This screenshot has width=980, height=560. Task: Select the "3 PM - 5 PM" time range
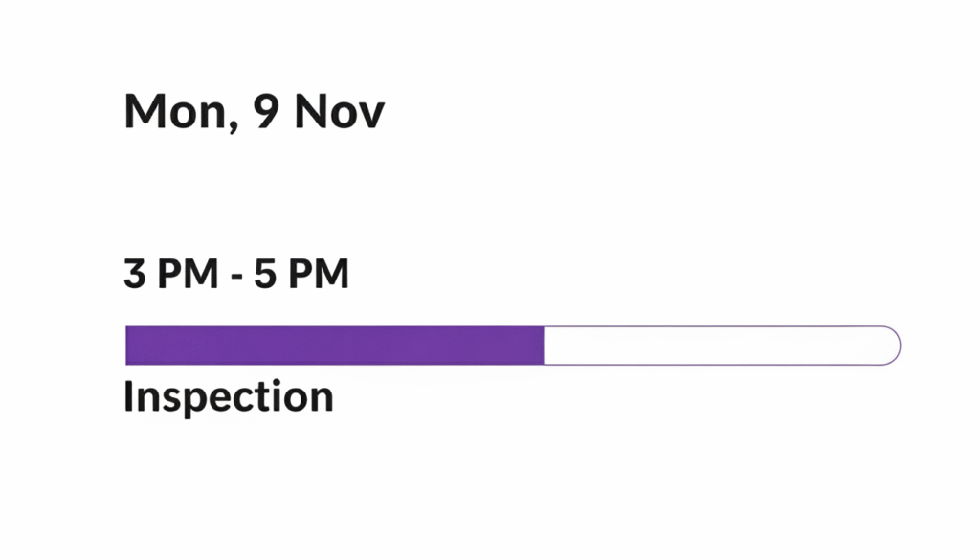point(236,275)
